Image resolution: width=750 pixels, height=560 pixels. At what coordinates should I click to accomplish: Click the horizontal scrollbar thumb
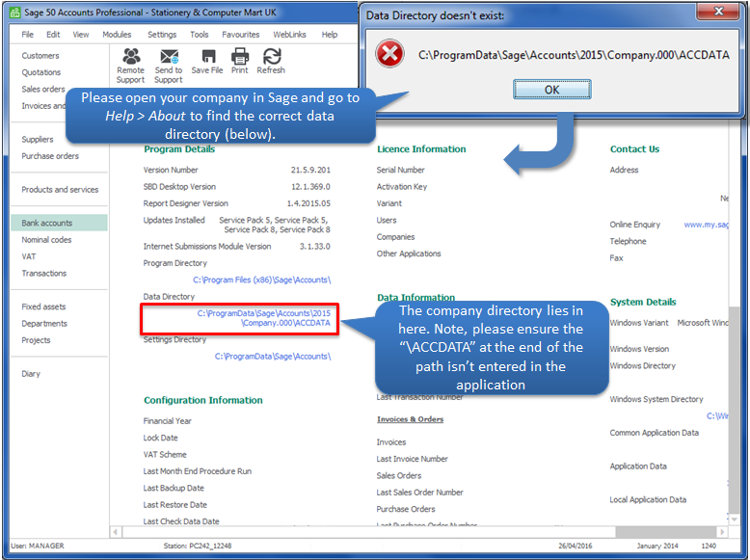pyautogui.click(x=666, y=532)
